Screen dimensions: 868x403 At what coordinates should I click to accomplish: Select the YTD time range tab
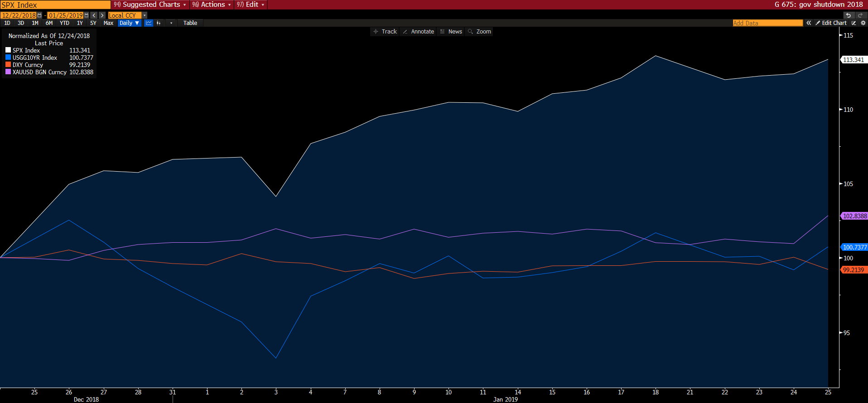click(64, 23)
